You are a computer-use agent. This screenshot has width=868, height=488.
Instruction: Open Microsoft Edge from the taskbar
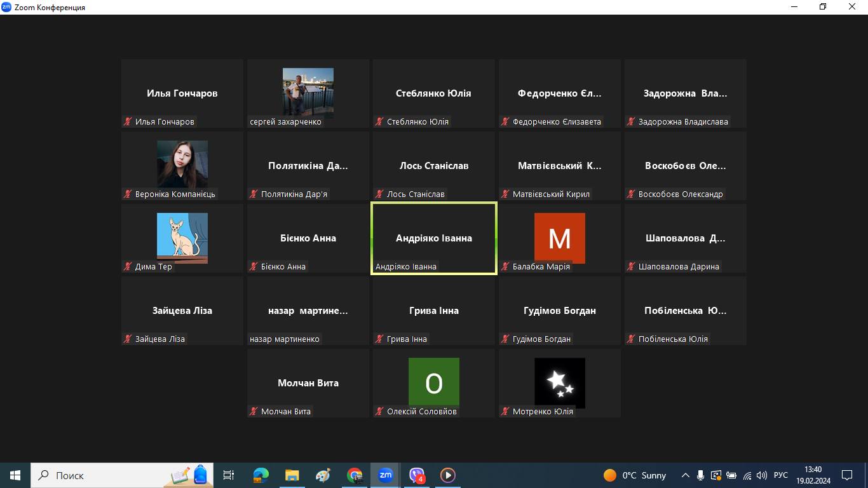(261, 475)
